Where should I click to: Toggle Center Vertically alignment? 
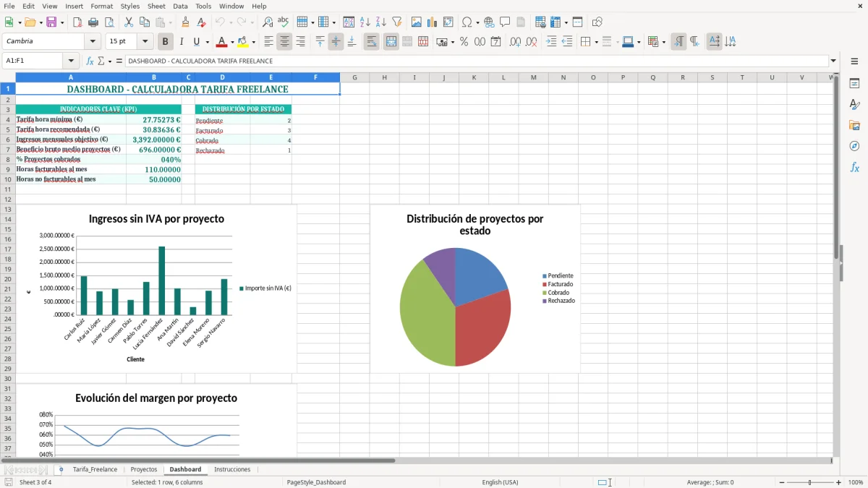tap(336, 42)
